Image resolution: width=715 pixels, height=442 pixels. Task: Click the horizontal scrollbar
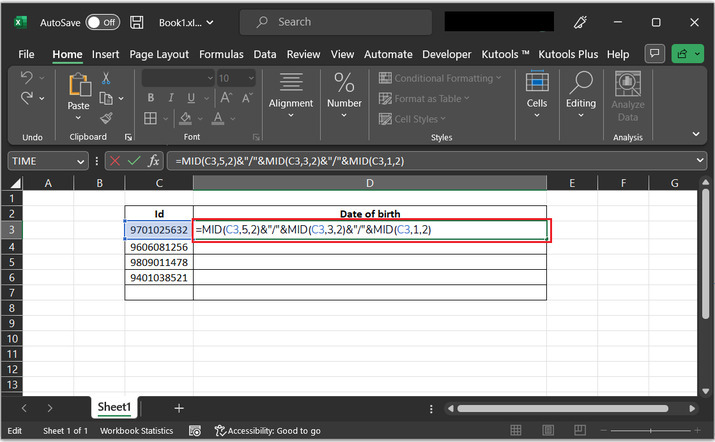(563, 409)
